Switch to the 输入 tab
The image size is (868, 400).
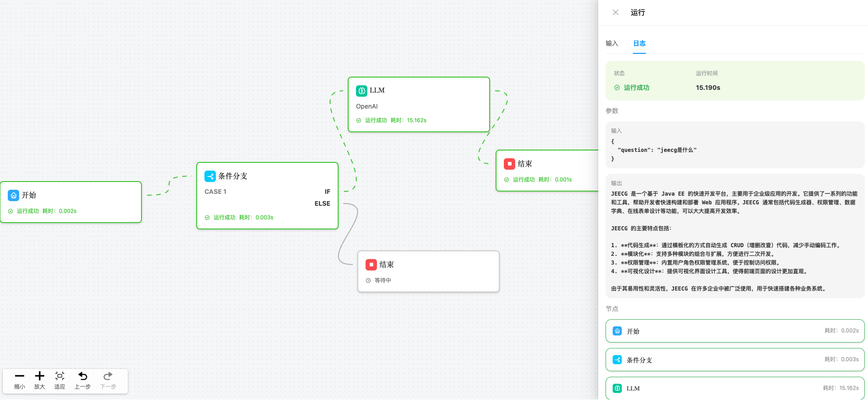(x=612, y=43)
